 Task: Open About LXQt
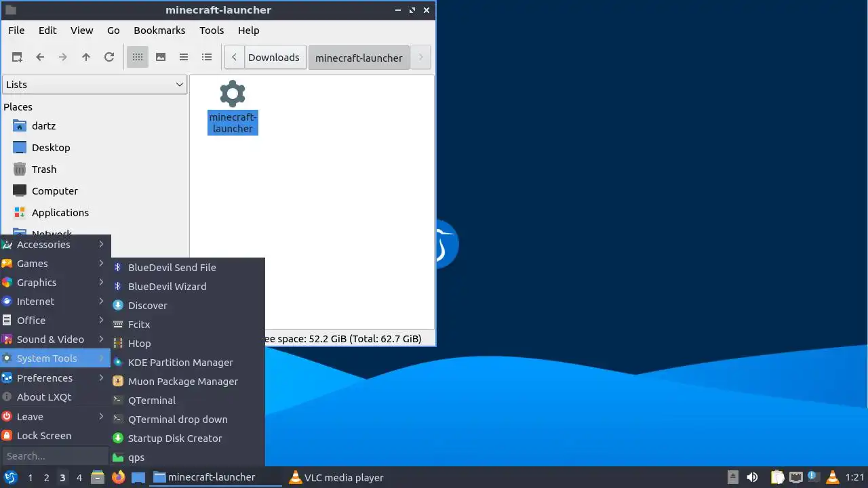pos(55,397)
